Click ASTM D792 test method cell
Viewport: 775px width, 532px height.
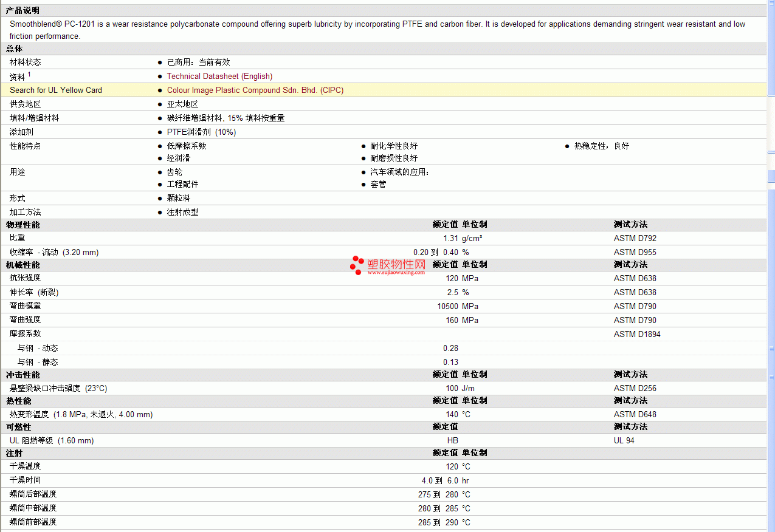click(635, 238)
